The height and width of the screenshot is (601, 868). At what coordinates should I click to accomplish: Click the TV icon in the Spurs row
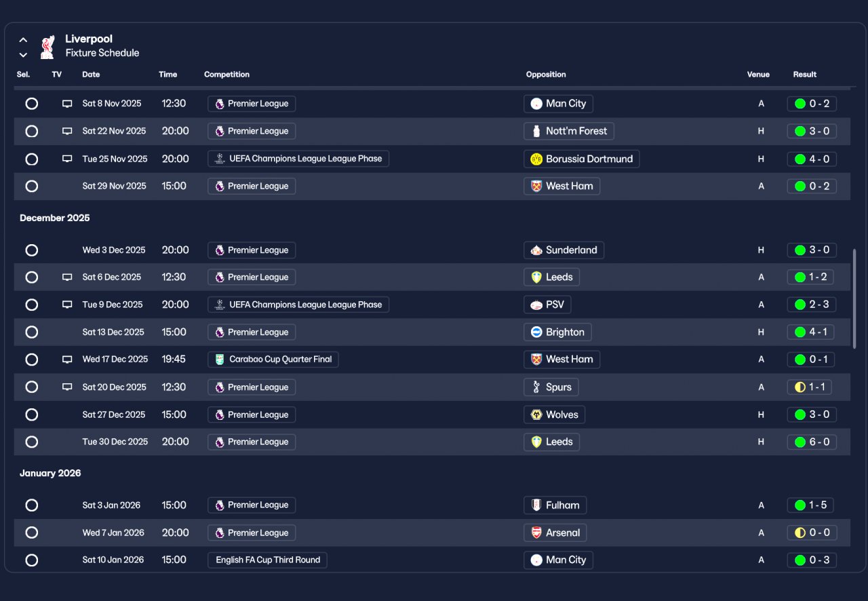pyautogui.click(x=67, y=387)
